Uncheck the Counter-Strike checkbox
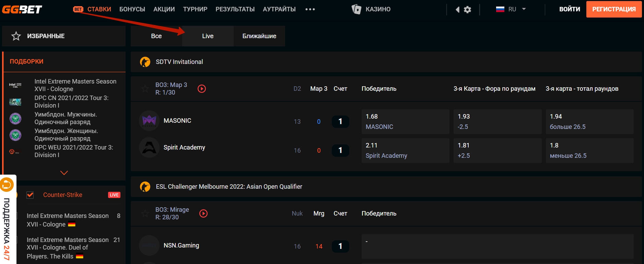 tap(30, 195)
